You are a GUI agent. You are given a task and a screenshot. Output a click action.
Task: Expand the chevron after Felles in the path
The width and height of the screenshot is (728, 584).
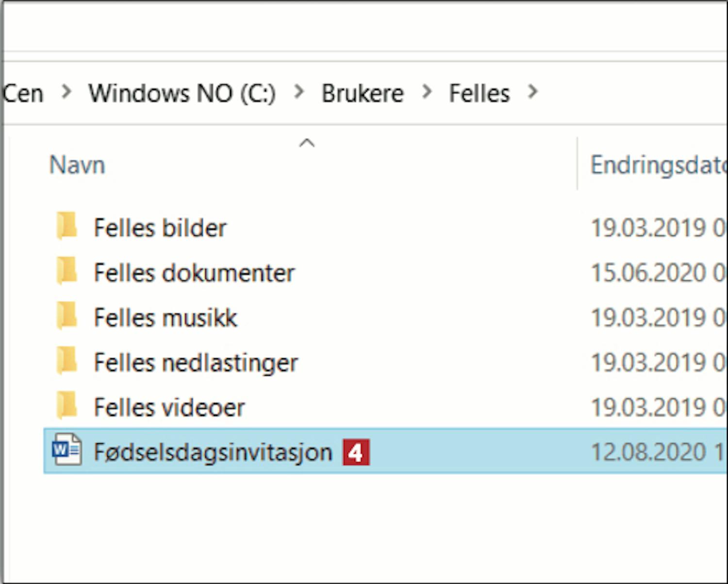coord(533,92)
